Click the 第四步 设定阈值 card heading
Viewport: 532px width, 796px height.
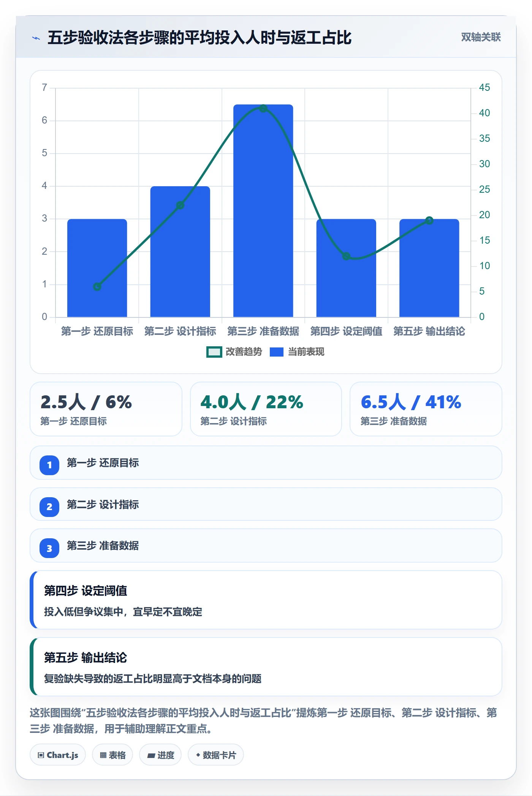coord(85,591)
